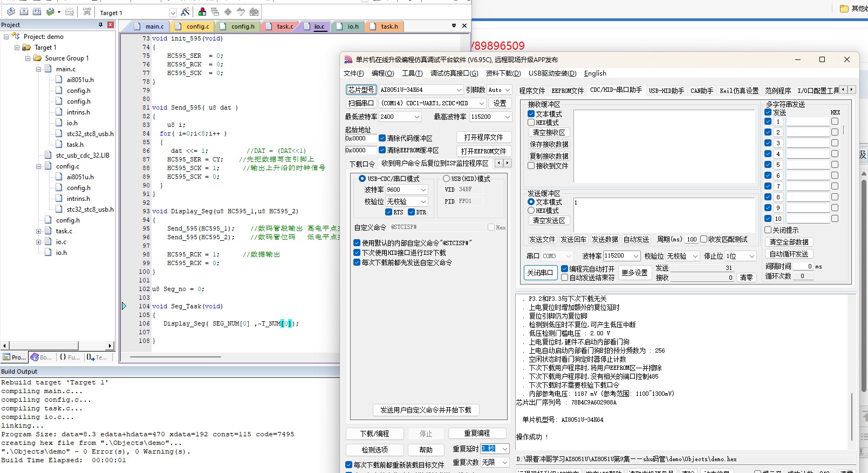This screenshot has width=868, height=473.
Task: Pin the Project panel with pushpin icon
Action: (x=100, y=25)
